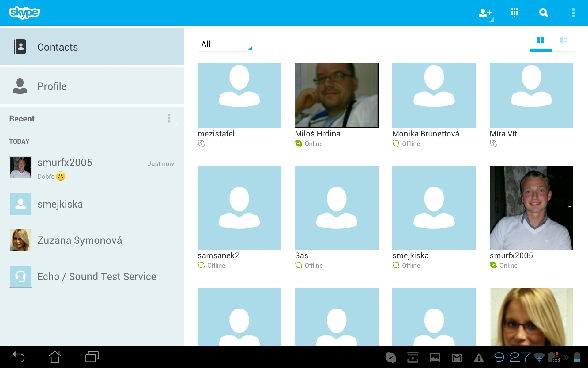Open the Recent section overflow options

[x=169, y=118]
